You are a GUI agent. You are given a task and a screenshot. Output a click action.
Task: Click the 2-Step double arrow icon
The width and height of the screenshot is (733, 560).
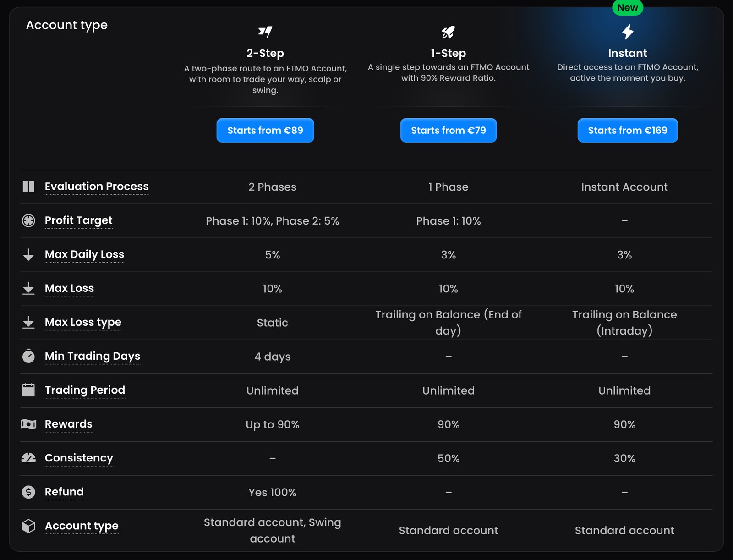(265, 32)
